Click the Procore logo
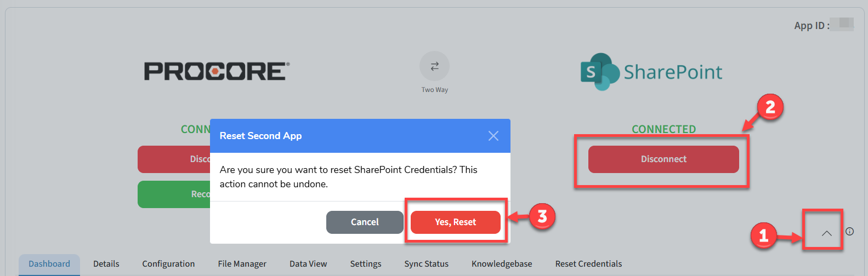Screen dimensions: 868x276 [x=217, y=71]
